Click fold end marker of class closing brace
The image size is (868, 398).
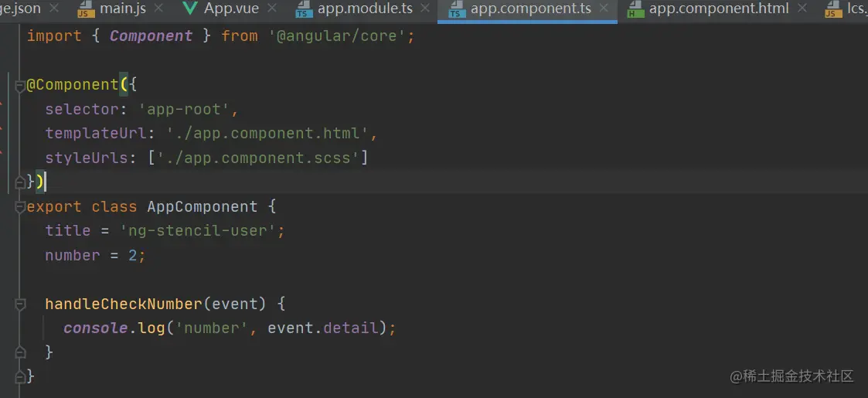20,377
